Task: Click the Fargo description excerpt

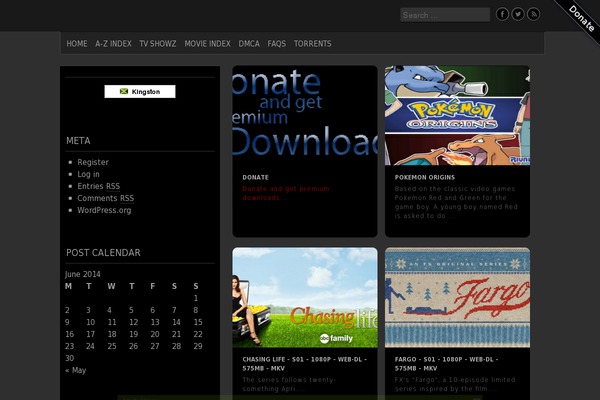Action: (455, 384)
